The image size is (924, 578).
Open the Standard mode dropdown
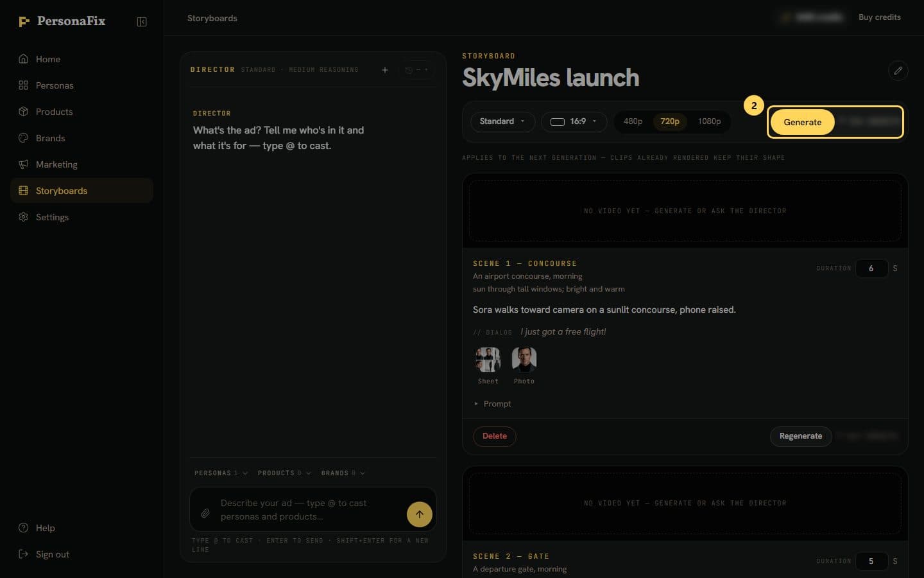503,121
